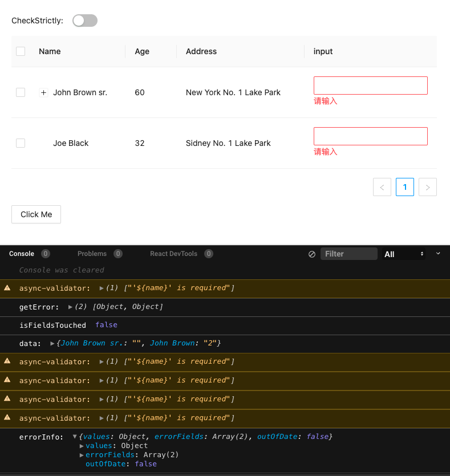The height and width of the screenshot is (476, 450).
Task: Expand the data object log entry
Action: (x=52, y=343)
